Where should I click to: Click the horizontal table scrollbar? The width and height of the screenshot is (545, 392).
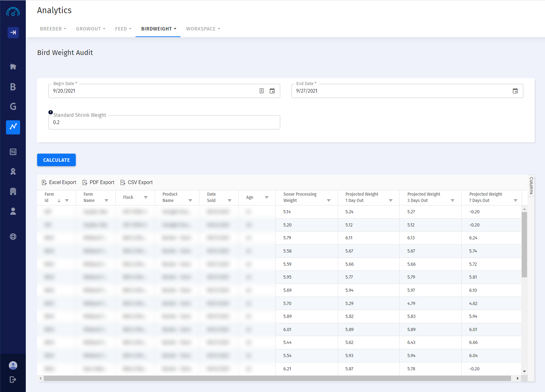[x=277, y=378]
